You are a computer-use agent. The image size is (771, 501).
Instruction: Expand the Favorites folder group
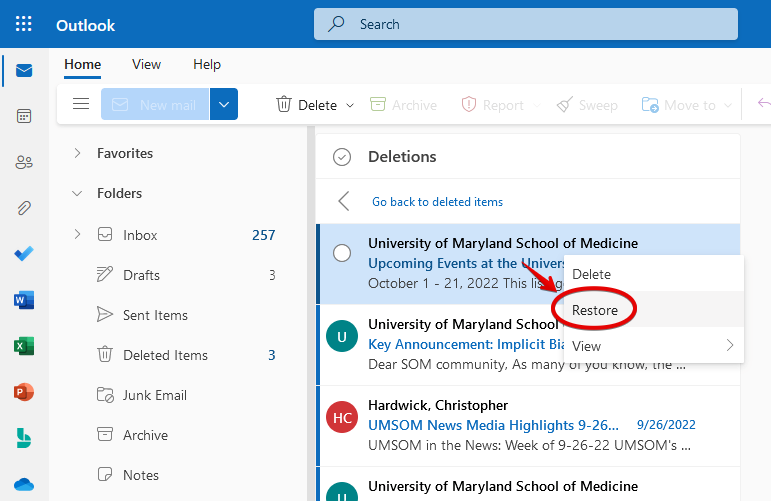click(x=77, y=153)
